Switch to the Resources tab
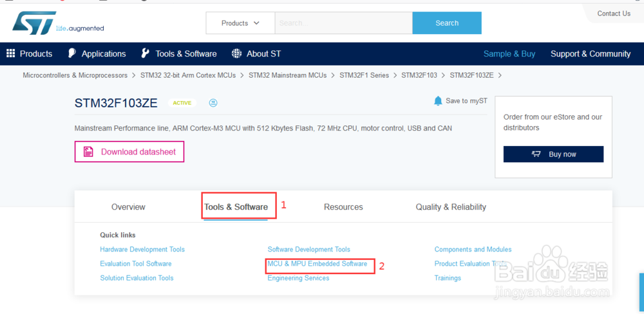 click(343, 207)
